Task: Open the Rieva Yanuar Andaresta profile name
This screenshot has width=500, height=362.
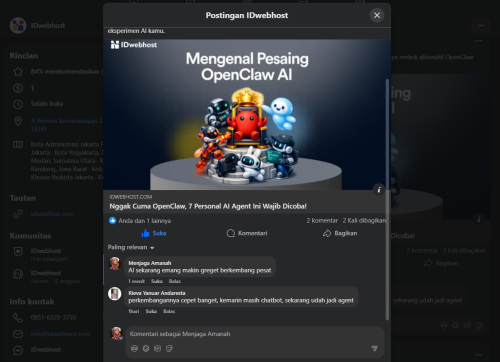Action: (157, 293)
